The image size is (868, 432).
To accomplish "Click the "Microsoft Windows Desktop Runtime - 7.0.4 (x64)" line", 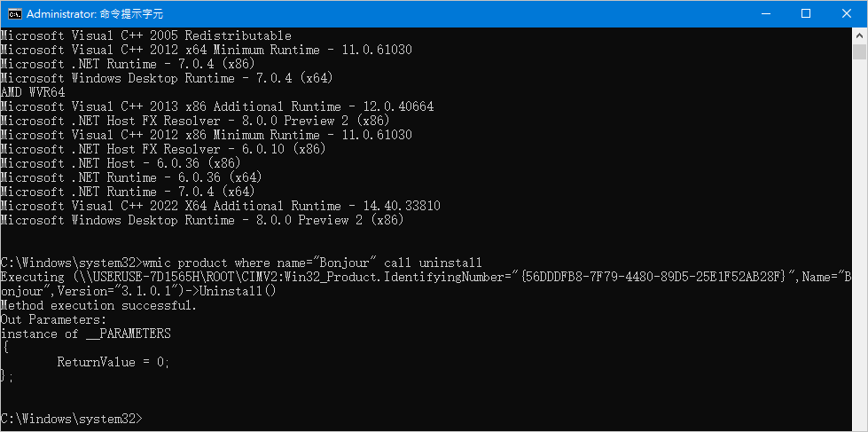I will (167, 78).
